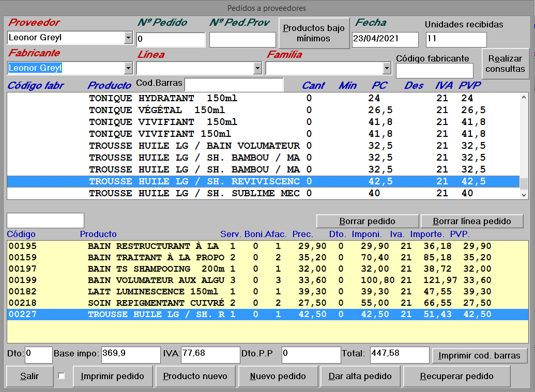This screenshot has height=392, width=535.
Task: Click Dar alta pedido button
Action: [360, 377]
